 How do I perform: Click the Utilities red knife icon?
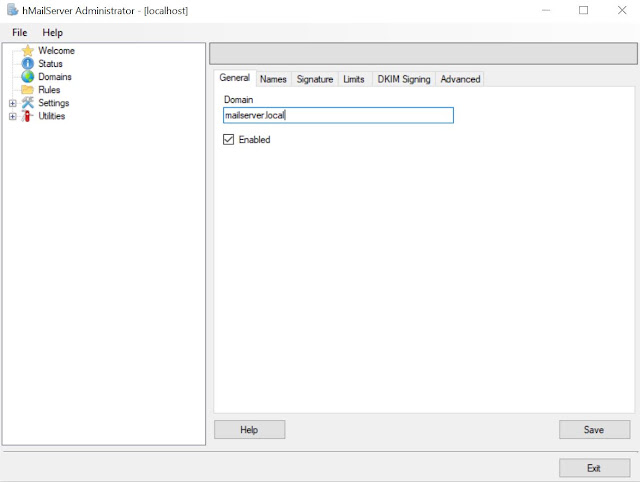[x=27, y=116]
